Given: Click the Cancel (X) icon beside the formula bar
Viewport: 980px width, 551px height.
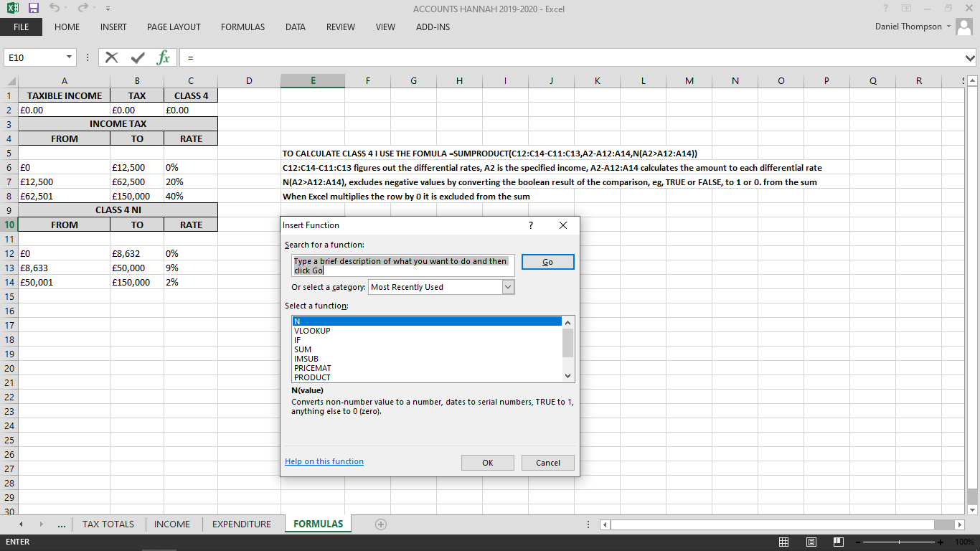Looking at the screenshot, I should pyautogui.click(x=111, y=57).
